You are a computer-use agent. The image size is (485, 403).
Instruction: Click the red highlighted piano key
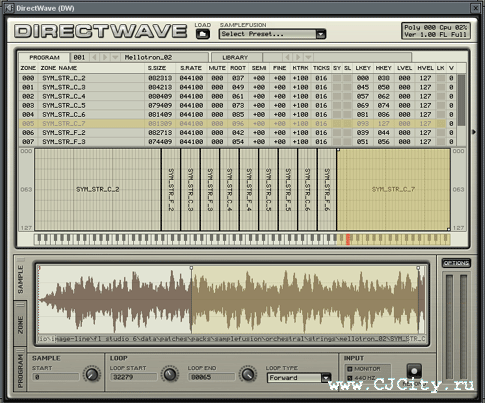(x=348, y=239)
